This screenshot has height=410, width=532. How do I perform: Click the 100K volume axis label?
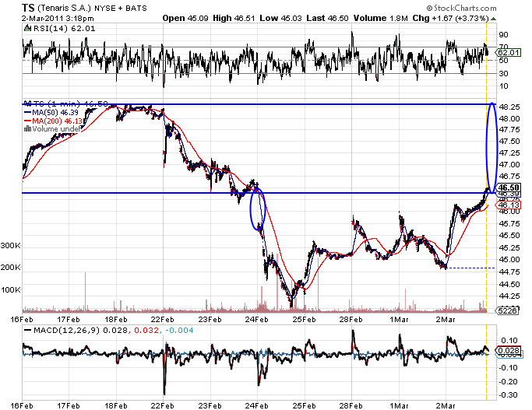coord(11,290)
